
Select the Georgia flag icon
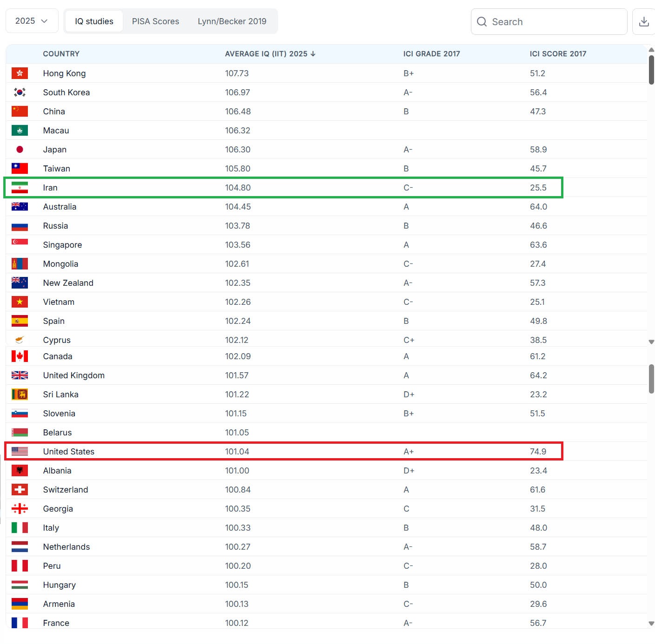(20, 509)
